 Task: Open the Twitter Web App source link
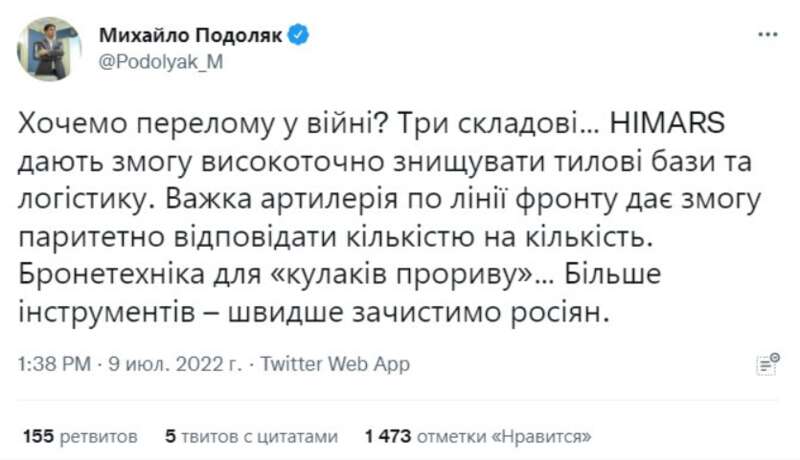332,365
